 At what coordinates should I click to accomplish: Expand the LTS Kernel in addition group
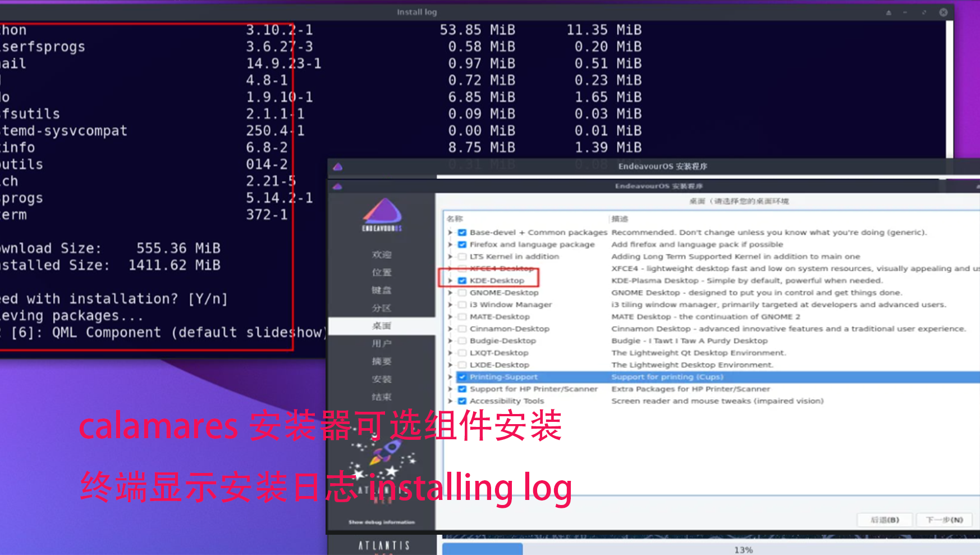point(450,257)
